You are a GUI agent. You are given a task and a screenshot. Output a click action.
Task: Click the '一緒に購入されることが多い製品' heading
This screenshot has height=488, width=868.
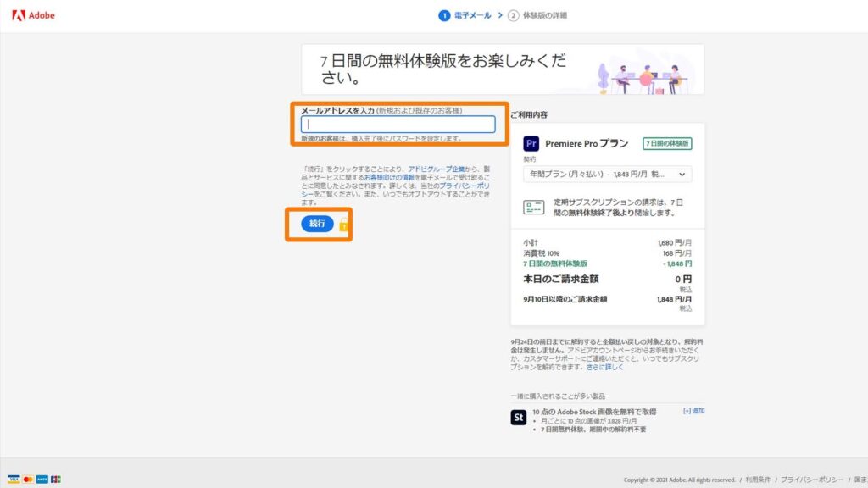coord(558,396)
